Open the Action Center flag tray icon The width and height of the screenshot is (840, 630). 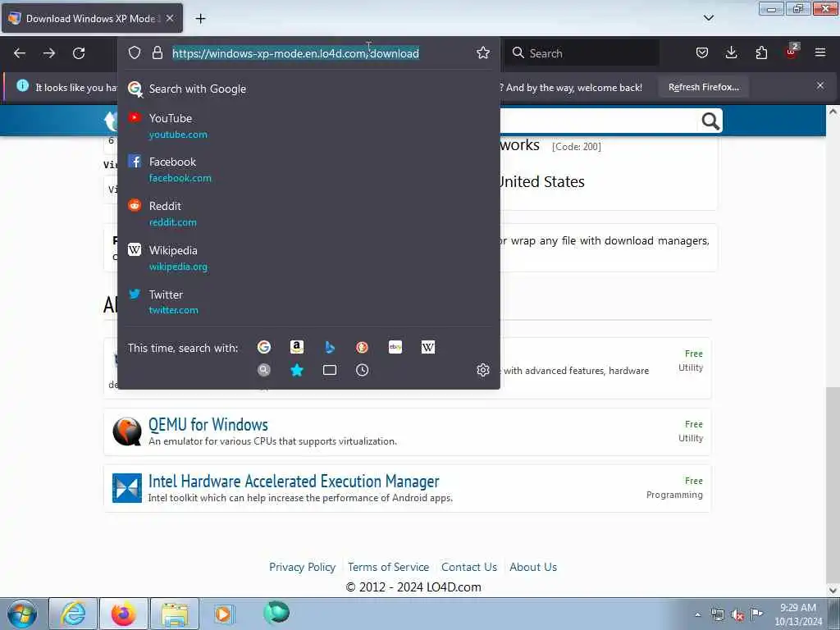coord(756,614)
